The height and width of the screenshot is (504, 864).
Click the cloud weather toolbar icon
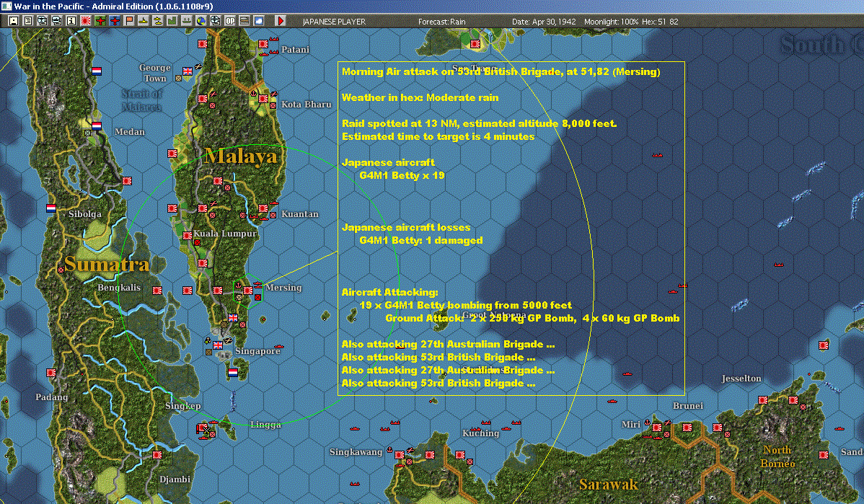point(258,21)
